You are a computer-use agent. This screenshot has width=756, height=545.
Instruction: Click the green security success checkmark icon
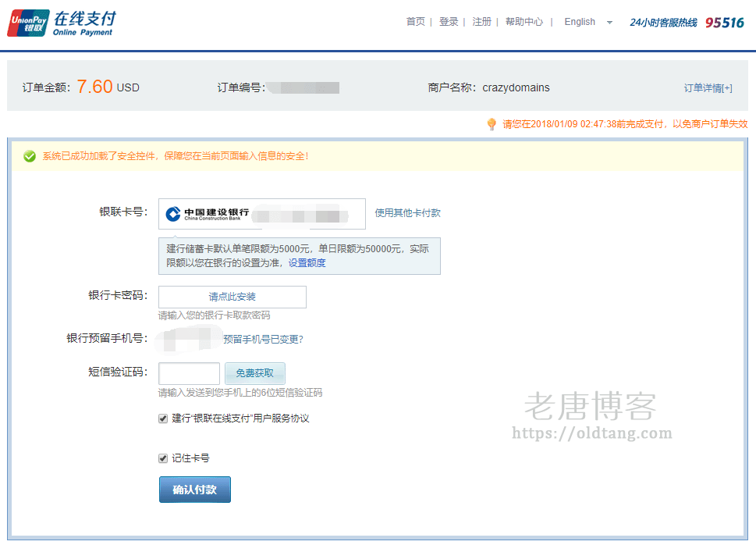(x=30, y=156)
